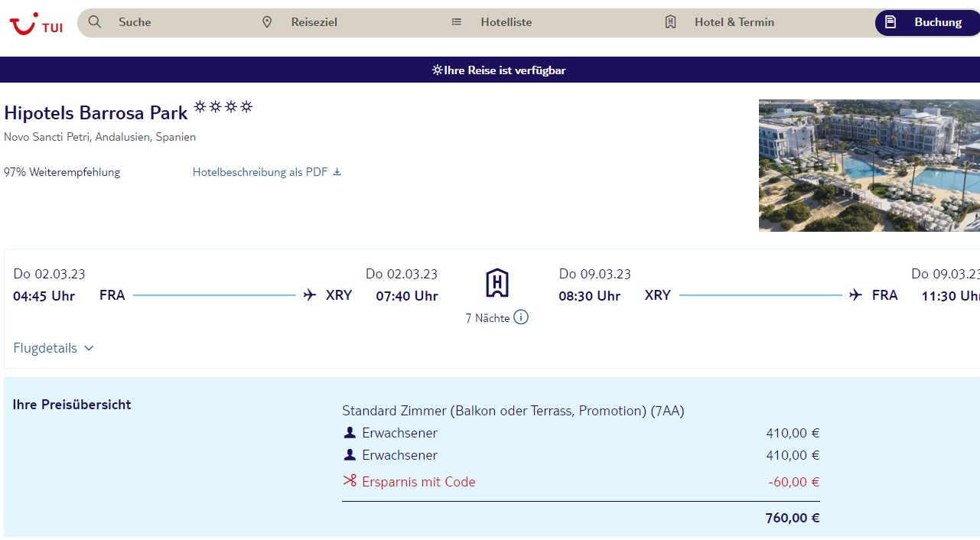Click the Ihre Preisübersicht heading
980x540 pixels.
72,405
